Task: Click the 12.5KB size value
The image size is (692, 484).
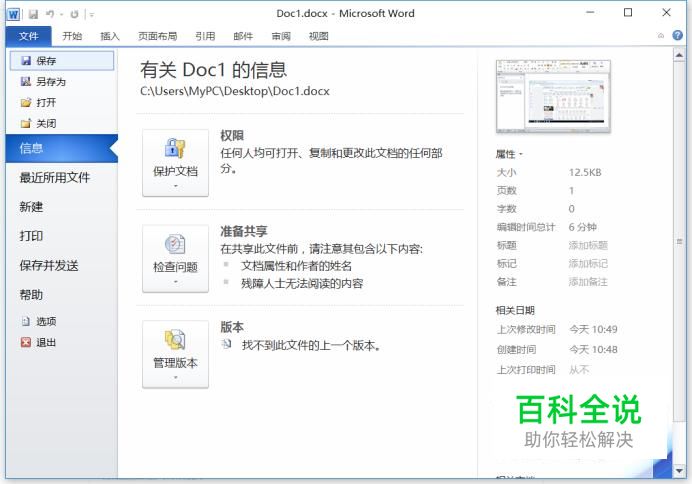Action: click(585, 172)
